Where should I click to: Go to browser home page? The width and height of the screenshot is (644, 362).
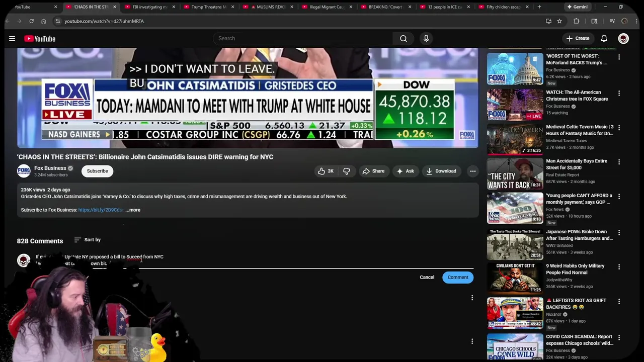[43, 21]
